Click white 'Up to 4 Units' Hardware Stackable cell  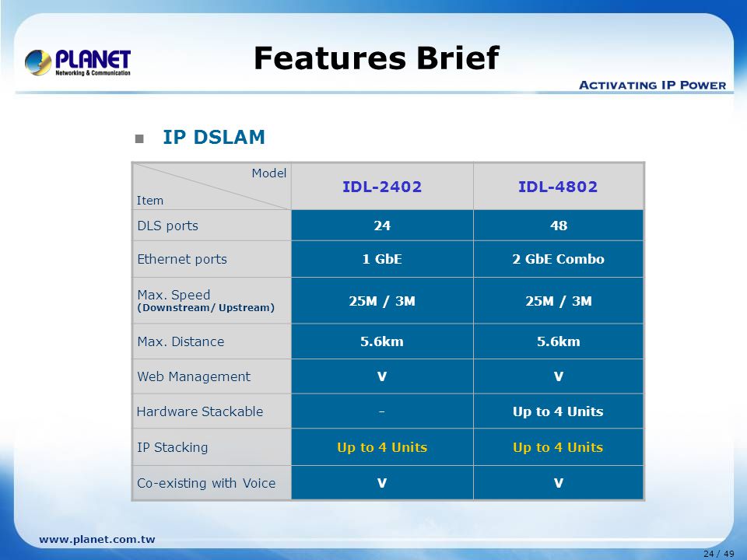(x=558, y=411)
